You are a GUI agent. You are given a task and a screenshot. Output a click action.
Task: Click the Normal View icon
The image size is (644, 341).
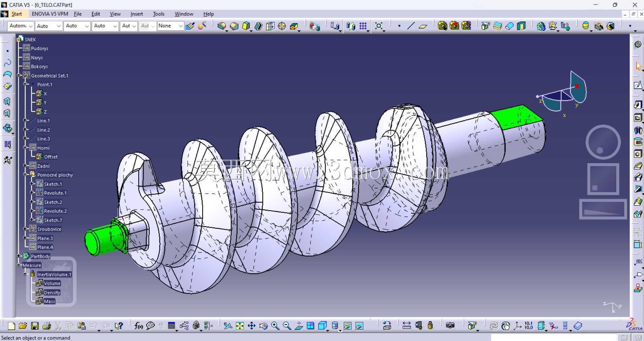click(x=299, y=326)
